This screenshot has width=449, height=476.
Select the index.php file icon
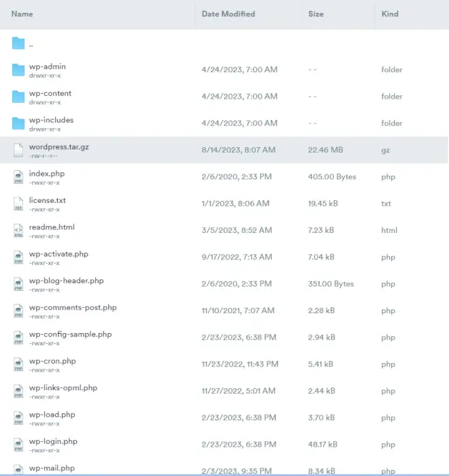pos(18,177)
